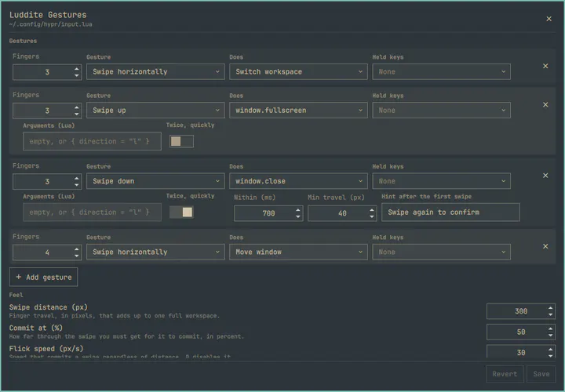Click the Hint after the first swipe label
The height and width of the screenshot is (392, 565).
[x=426, y=196]
